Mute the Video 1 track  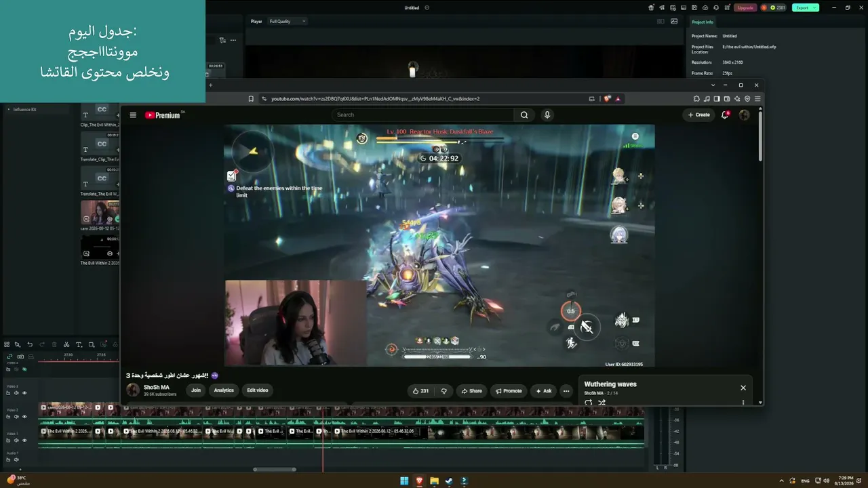click(17, 441)
